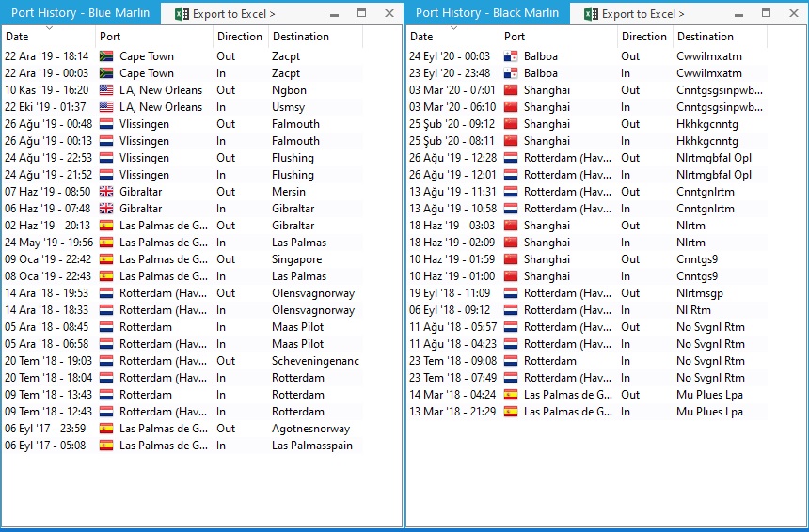The image size is (809, 532).
Task: Select the Port History - Black Marlin title tab
Action: click(486, 13)
